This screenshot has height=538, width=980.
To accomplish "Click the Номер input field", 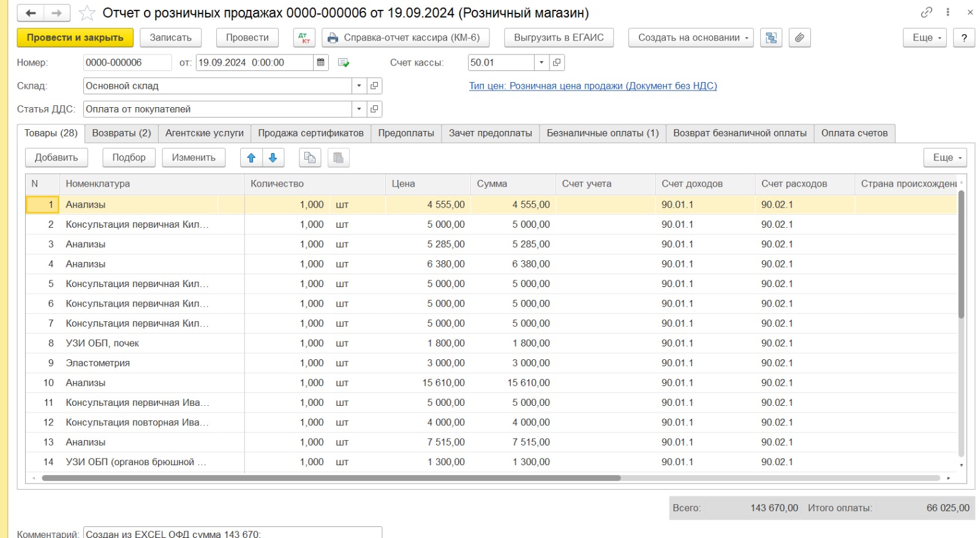I will click(127, 62).
